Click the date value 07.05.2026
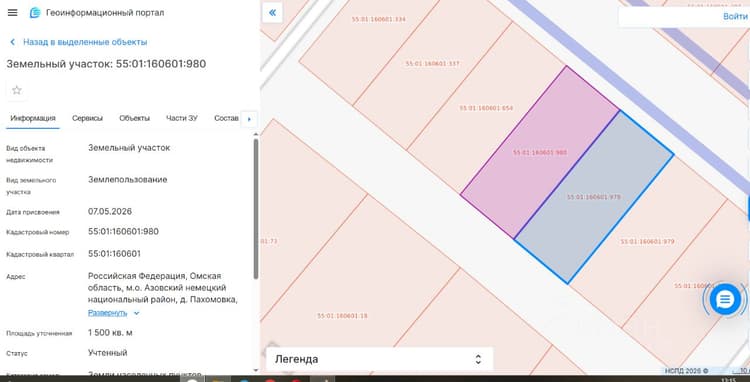The height and width of the screenshot is (382, 750). (x=110, y=211)
